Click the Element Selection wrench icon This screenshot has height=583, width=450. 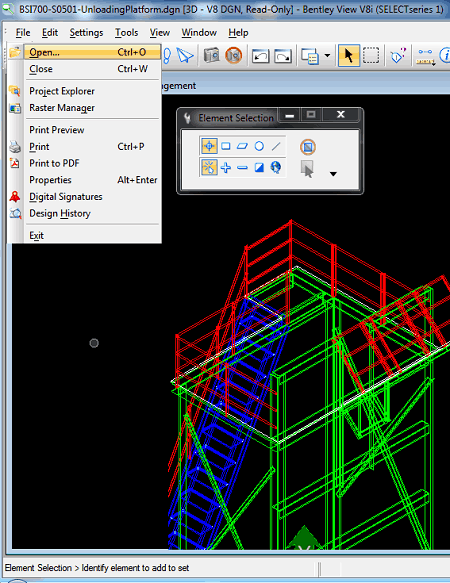(x=187, y=118)
